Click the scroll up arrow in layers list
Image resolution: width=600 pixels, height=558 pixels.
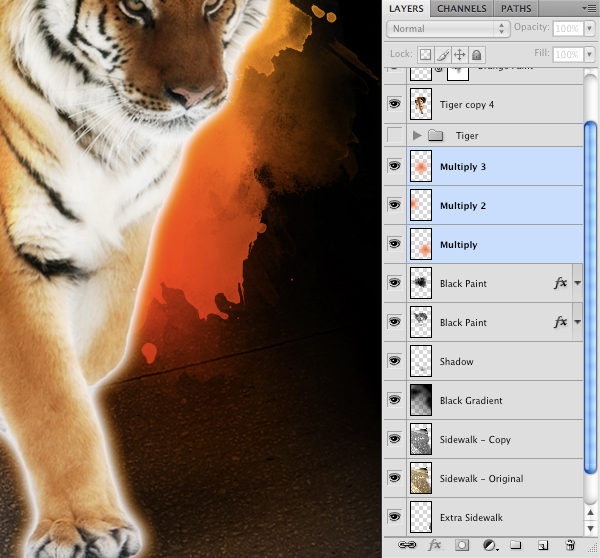(590, 512)
